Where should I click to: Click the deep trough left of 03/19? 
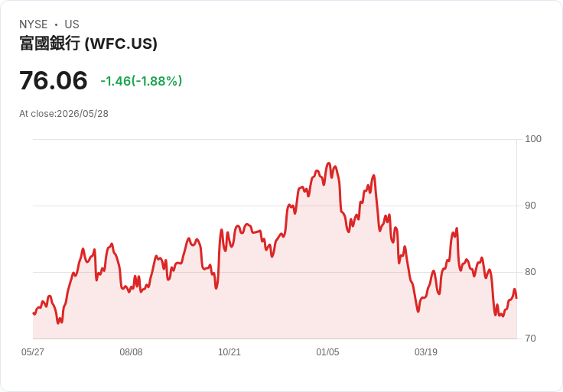click(x=418, y=311)
